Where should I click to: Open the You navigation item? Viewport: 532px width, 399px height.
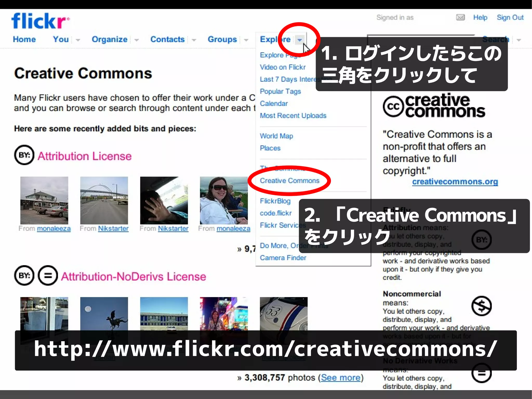coord(61,39)
